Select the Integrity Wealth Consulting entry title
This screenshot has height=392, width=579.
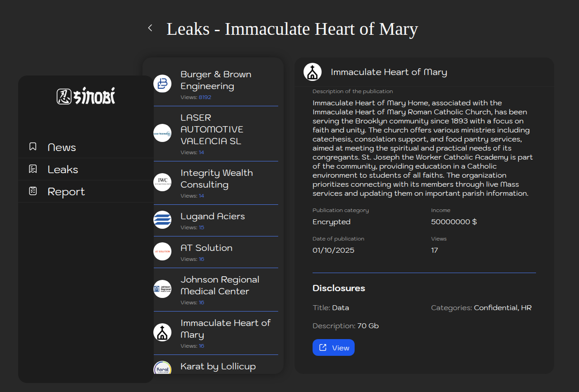(x=216, y=179)
